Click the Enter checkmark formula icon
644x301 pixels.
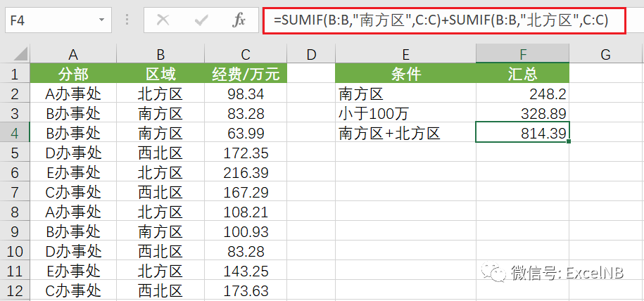[201, 19]
